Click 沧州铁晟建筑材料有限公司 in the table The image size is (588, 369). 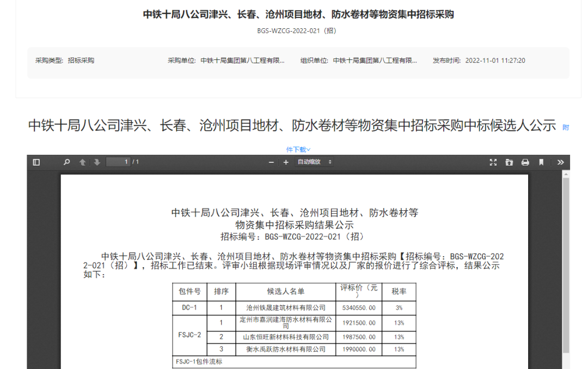point(286,308)
